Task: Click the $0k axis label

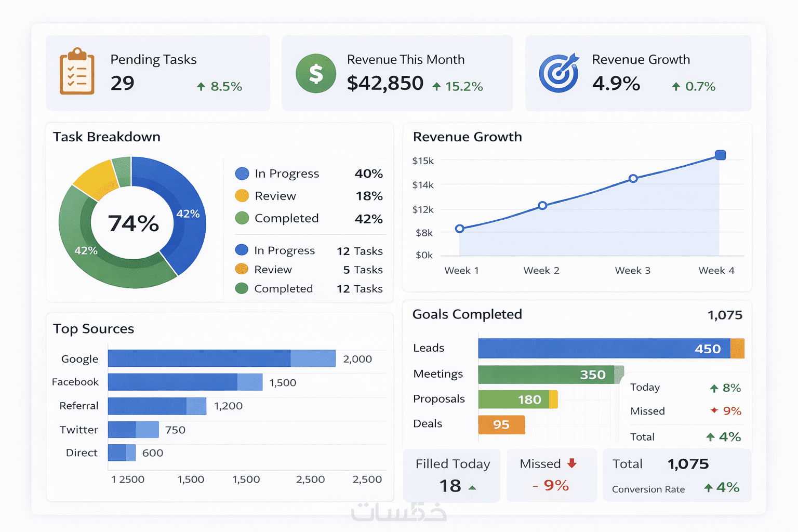Action: tap(424, 255)
